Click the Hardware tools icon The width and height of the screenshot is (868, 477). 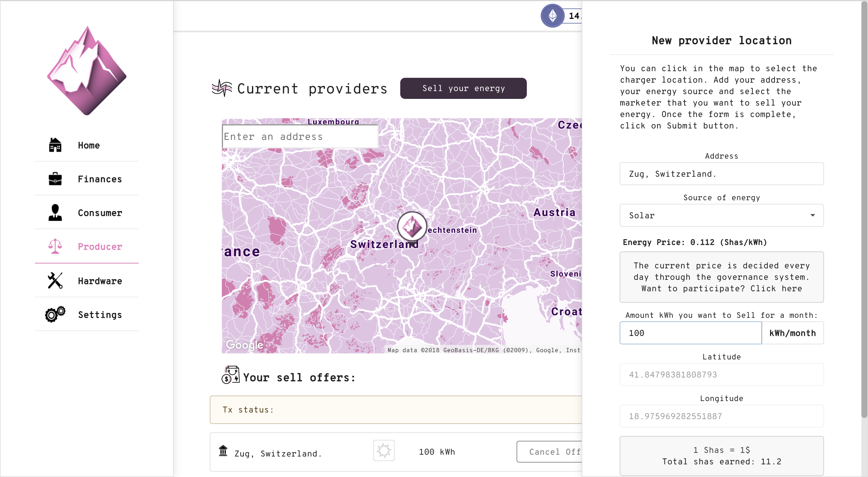coord(55,280)
